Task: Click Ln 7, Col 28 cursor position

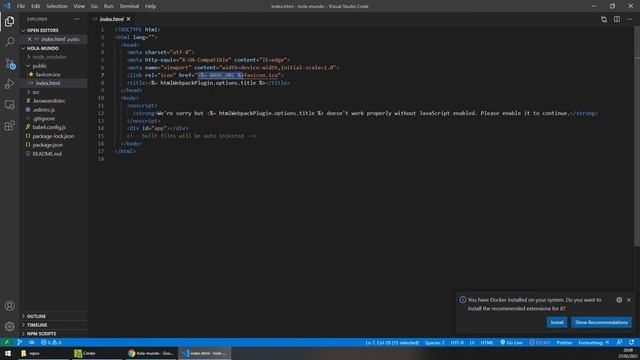Action: [x=392, y=342]
